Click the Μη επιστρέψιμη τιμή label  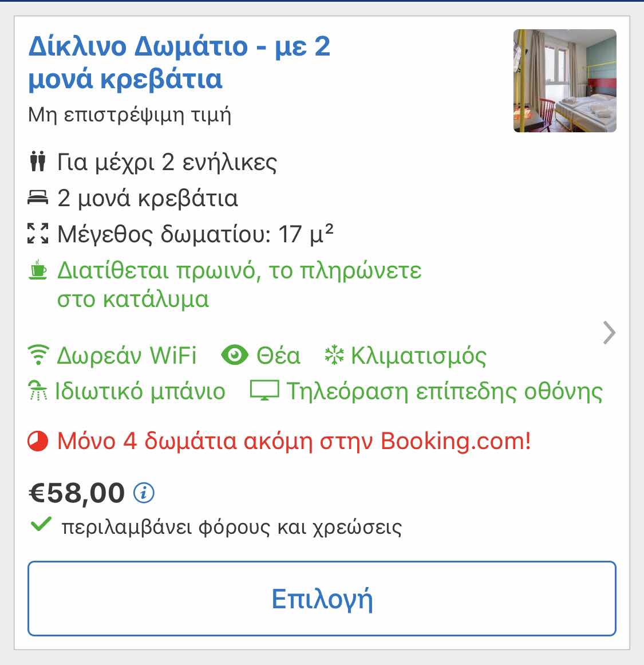130,115
